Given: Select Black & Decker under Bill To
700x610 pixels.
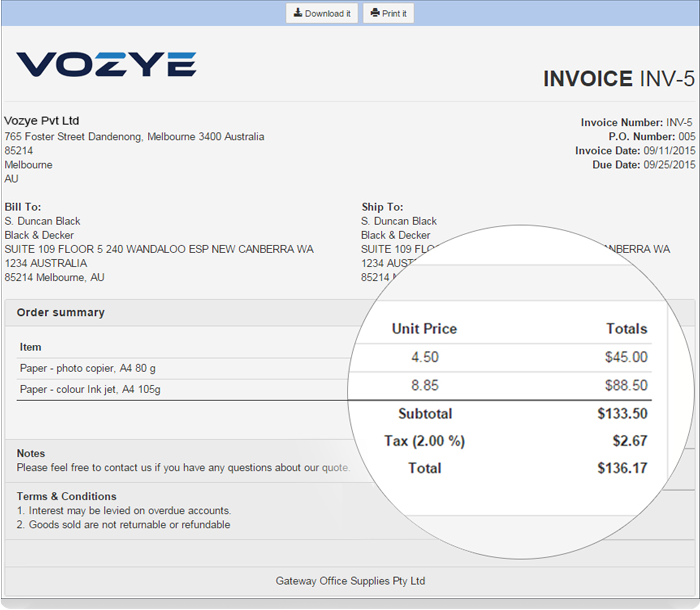Looking at the screenshot, I should coord(39,235).
